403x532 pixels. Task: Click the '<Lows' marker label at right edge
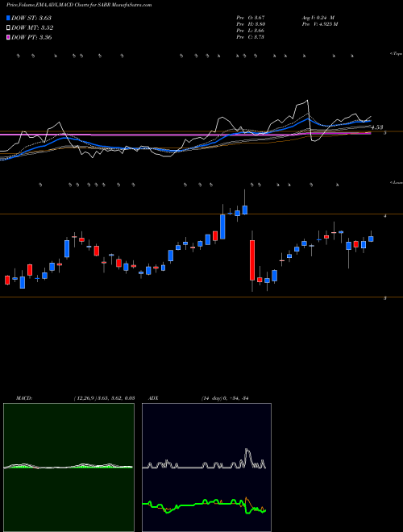click(x=397, y=182)
